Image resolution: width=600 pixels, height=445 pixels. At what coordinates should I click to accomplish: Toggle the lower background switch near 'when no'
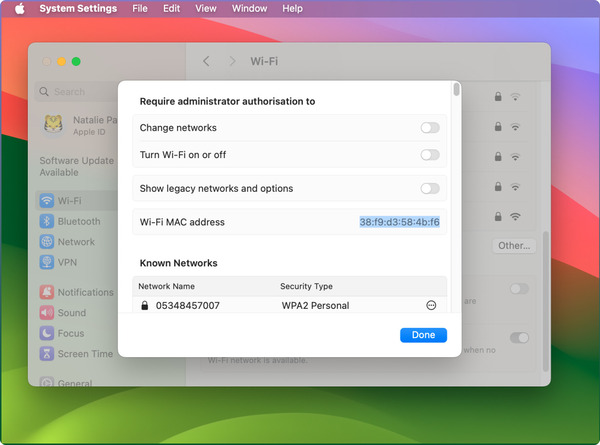click(519, 337)
